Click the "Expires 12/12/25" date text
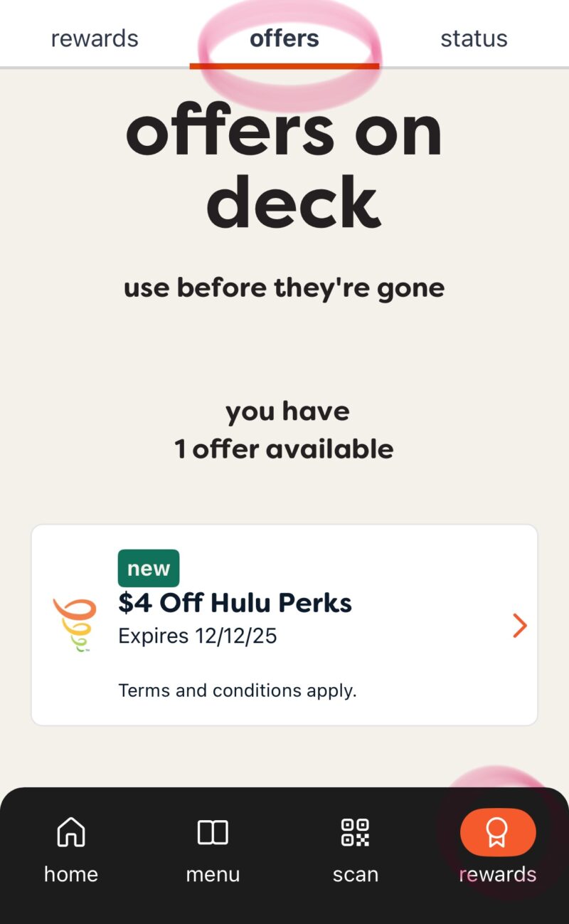The height and width of the screenshot is (924, 569). point(198,636)
